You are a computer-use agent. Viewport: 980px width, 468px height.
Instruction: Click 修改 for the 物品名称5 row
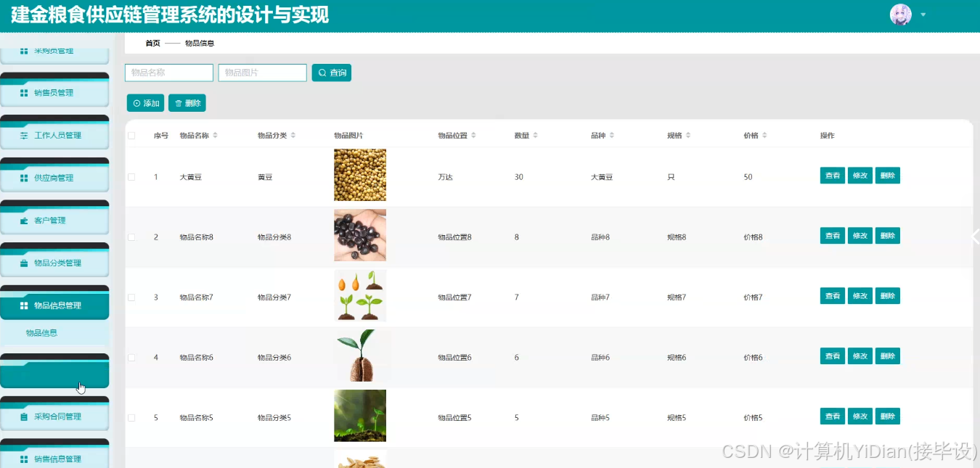(860, 416)
